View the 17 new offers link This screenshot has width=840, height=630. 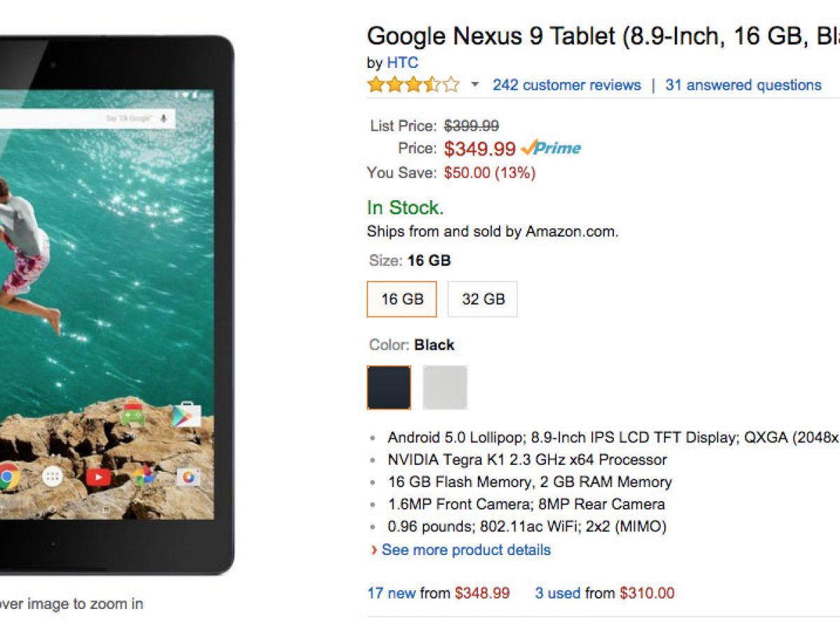point(391,594)
